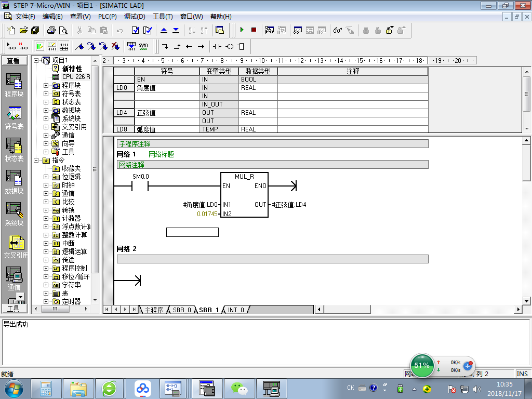The height and width of the screenshot is (399, 532).
Task: Expand the 程序块 tree node
Action: (46, 85)
